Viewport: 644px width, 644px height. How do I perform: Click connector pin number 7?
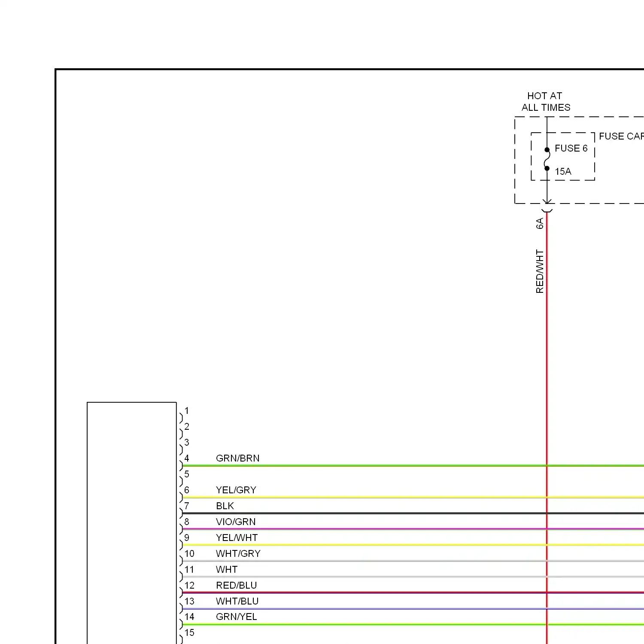pyautogui.click(x=187, y=506)
